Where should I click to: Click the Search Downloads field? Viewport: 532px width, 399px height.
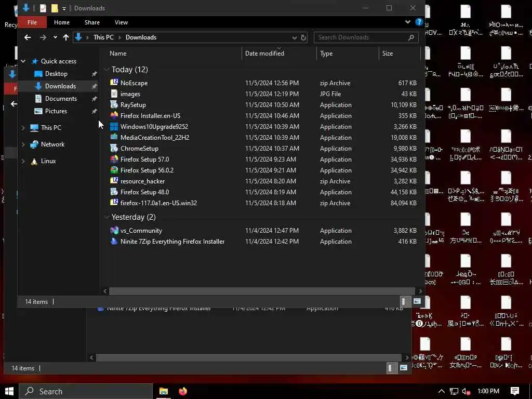point(366,37)
